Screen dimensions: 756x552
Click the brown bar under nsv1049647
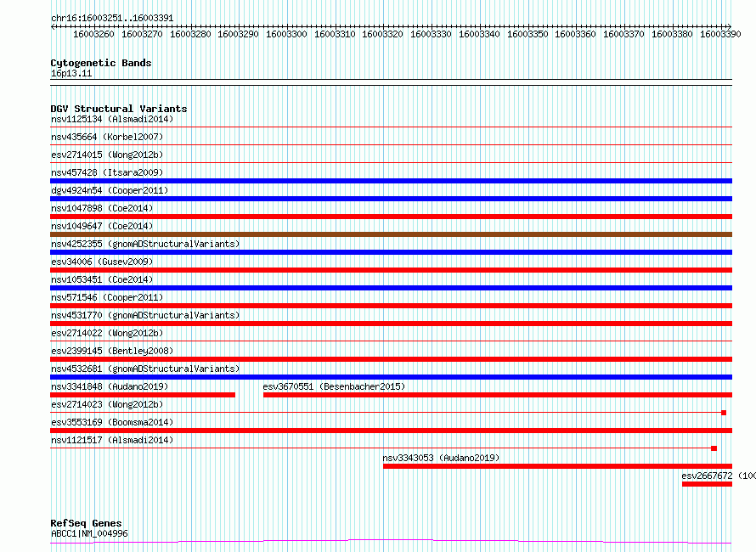(391, 234)
